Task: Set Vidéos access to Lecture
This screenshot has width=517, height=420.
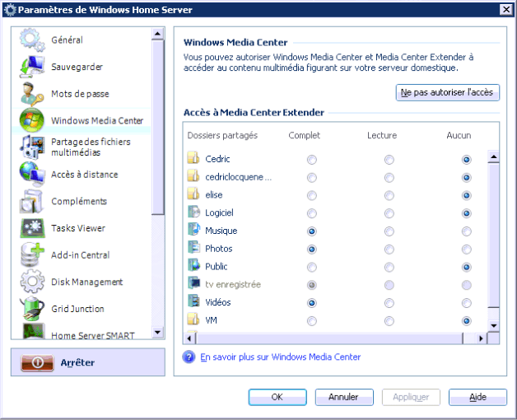Action: click(389, 303)
